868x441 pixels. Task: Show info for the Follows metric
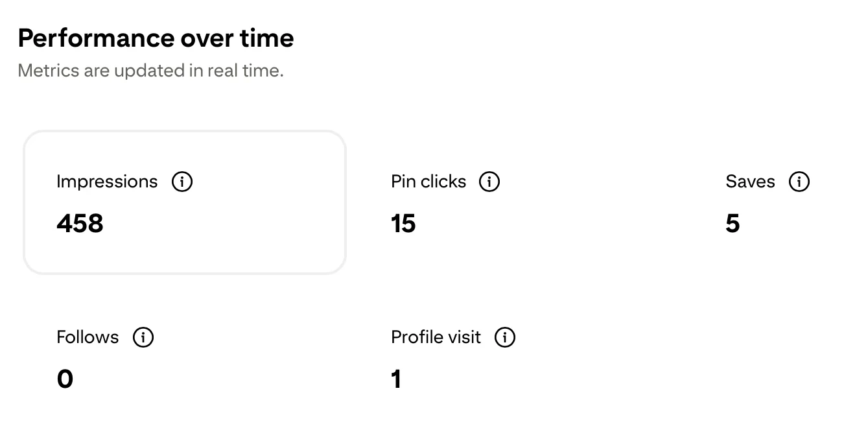point(143,337)
